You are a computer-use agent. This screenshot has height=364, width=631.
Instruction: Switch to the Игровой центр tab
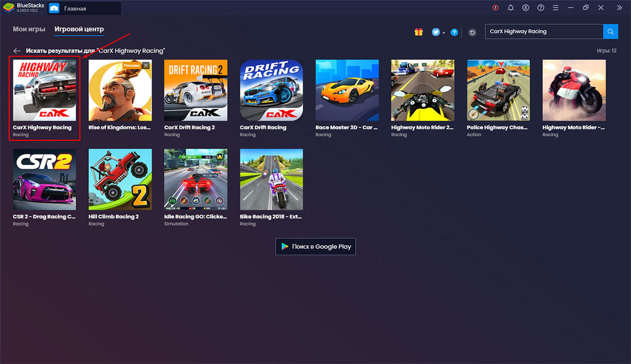pyautogui.click(x=79, y=29)
